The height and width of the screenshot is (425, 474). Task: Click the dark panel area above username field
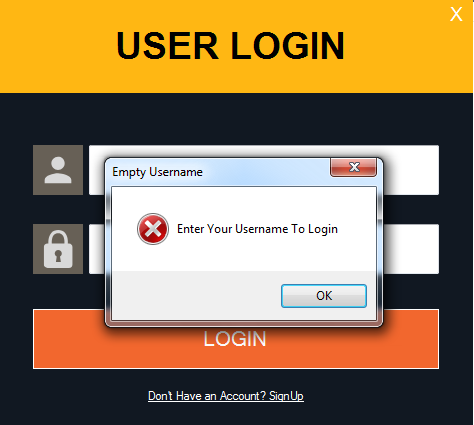point(236,119)
